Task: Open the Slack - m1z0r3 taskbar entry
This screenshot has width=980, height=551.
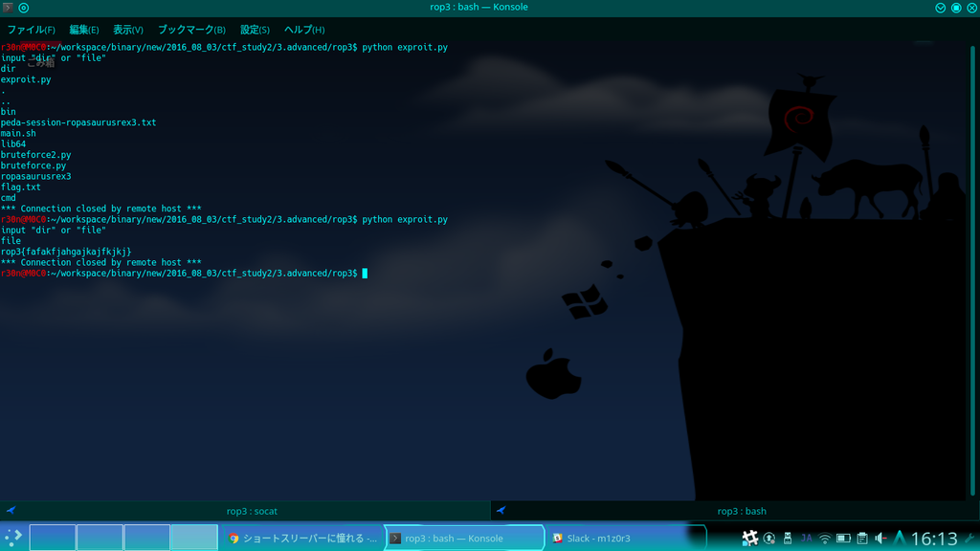Action: [x=626, y=538]
